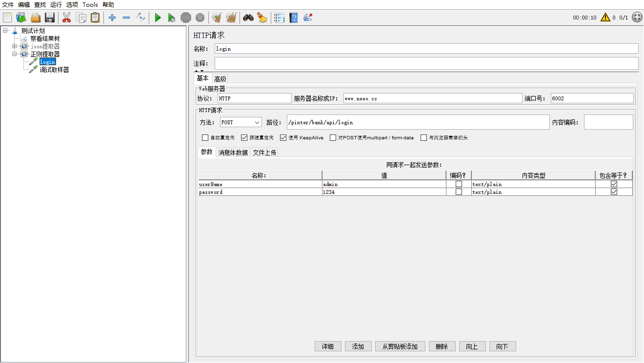
Task: Cut selection with the scissors icon
Action: click(x=67, y=18)
